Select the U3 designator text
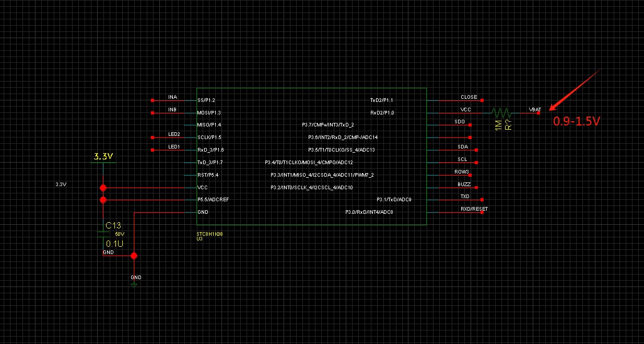 (x=200, y=238)
